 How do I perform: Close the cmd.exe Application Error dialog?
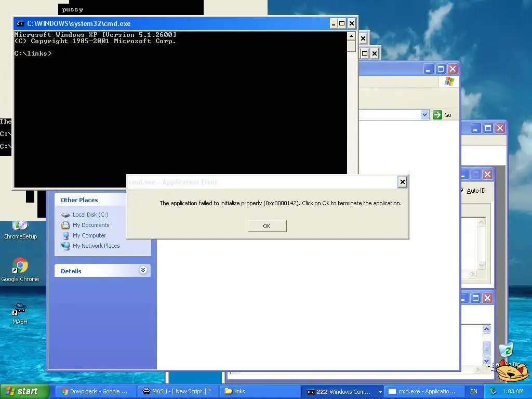(x=403, y=182)
